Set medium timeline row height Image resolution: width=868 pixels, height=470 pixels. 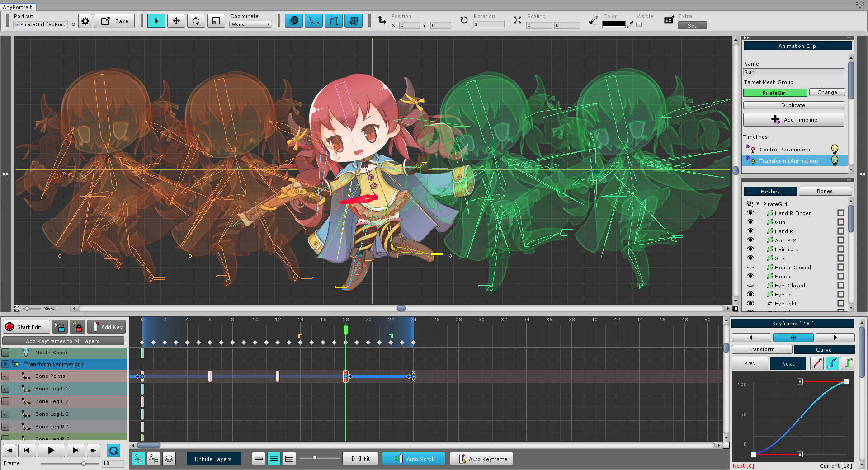(x=274, y=459)
